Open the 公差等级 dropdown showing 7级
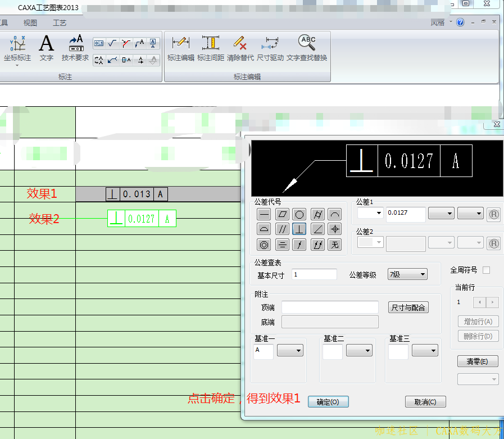The height and width of the screenshot is (439, 504). [x=407, y=274]
